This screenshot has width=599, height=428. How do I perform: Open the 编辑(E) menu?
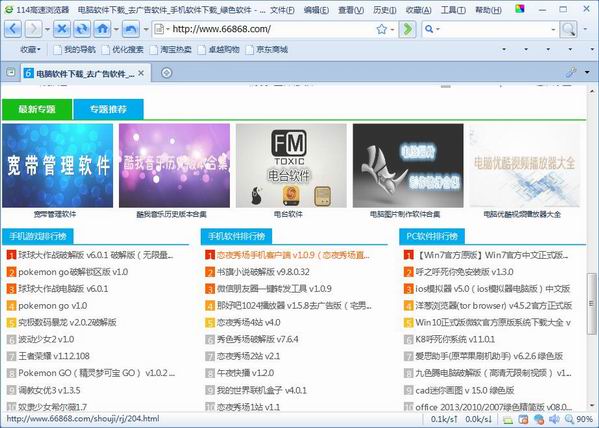click(x=316, y=10)
